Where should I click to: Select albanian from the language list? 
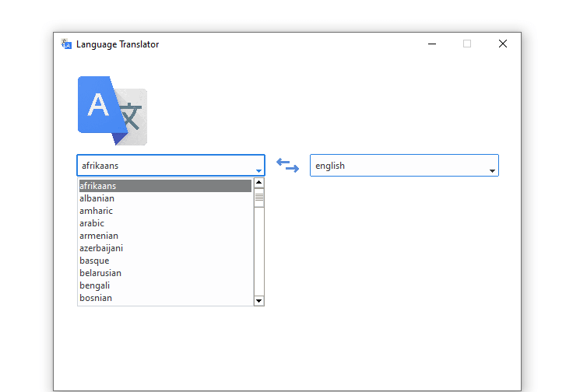(97, 198)
